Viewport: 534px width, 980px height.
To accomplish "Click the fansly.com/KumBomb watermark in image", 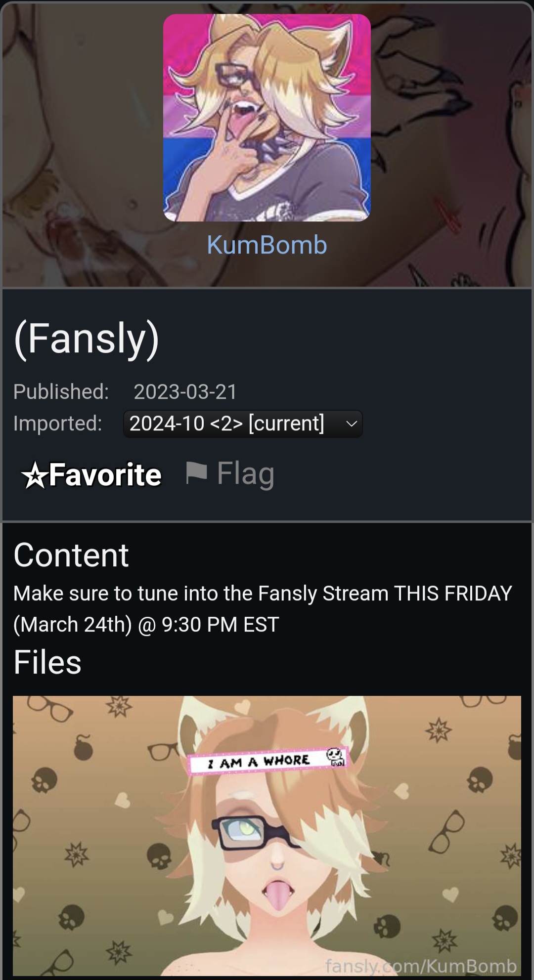I will (421, 965).
